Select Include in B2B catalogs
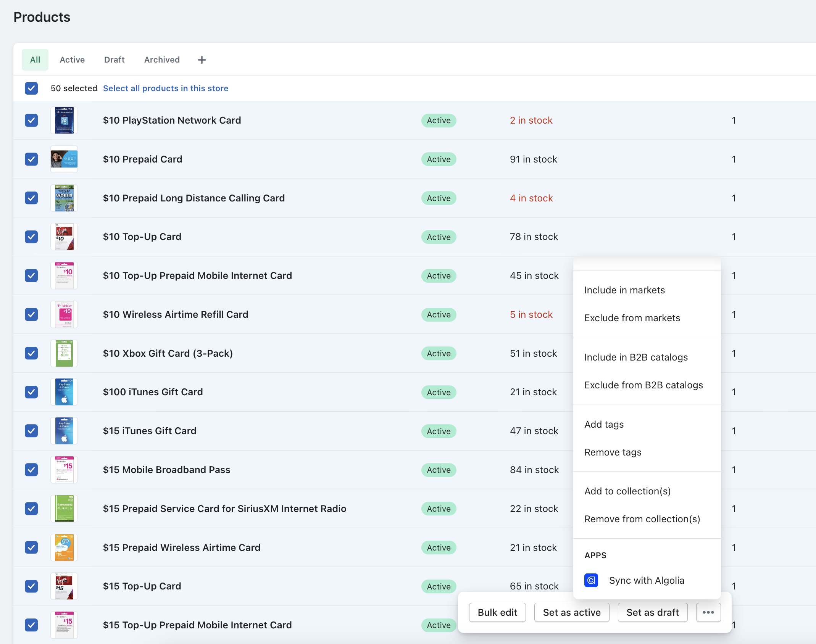Image resolution: width=816 pixels, height=644 pixels. pos(647,357)
